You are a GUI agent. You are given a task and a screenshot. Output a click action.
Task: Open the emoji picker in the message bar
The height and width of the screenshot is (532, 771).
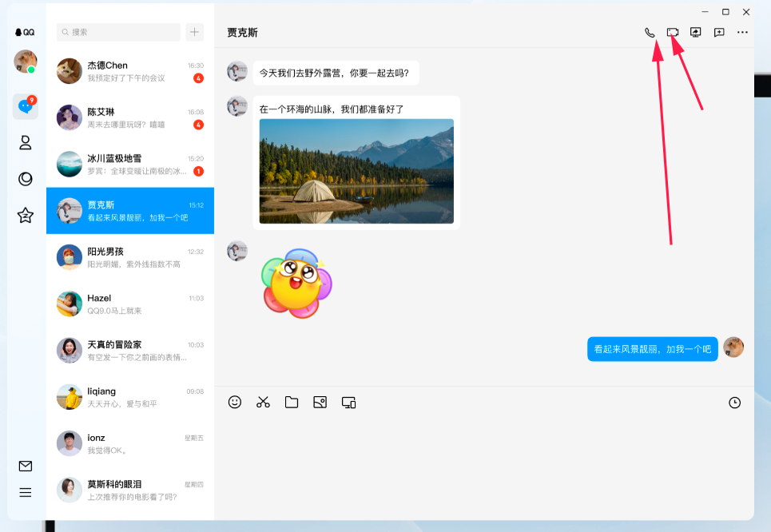(234, 402)
